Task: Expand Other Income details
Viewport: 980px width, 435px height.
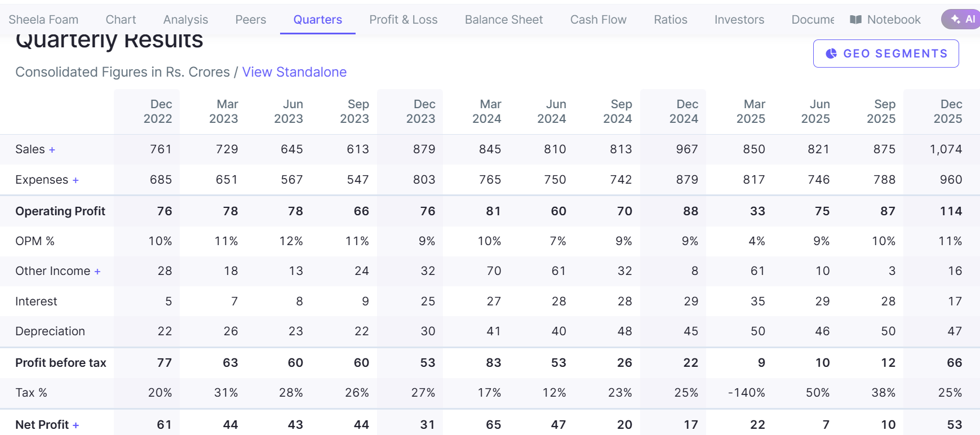Action: pyautogui.click(x=97, y=272)
